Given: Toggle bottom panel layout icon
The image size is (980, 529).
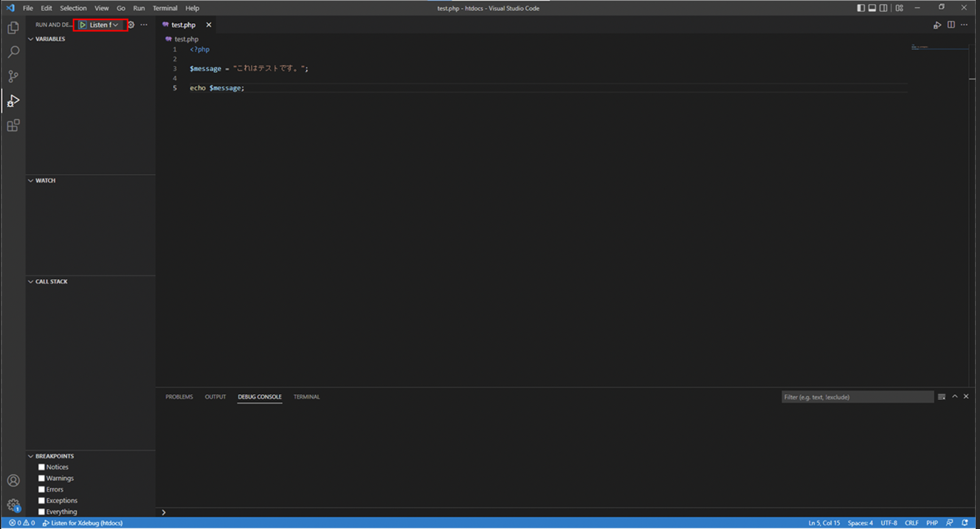Looking at the screenshot, I should (x=872, y=8).
